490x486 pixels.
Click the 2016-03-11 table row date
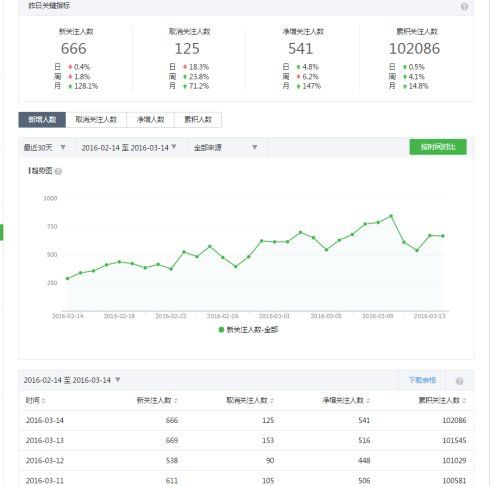click(45, 481)
